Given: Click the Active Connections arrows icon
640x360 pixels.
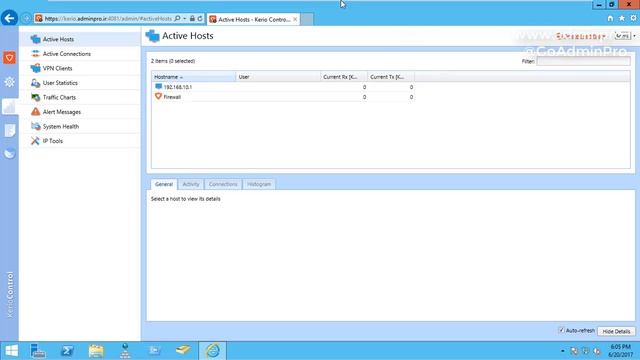Looking at the screenshot, I should pyautogui.click(x=36, y=54).
